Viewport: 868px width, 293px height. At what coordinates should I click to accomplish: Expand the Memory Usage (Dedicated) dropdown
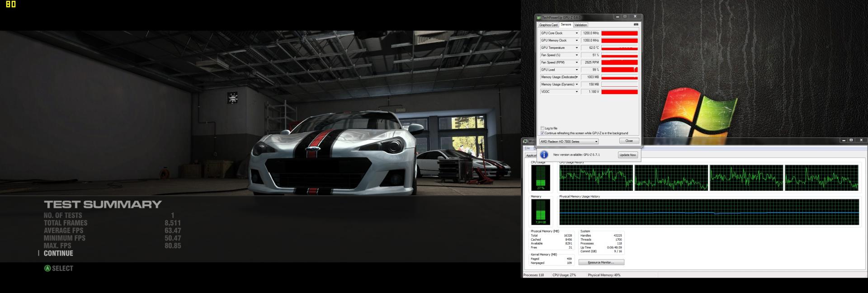coord(576,77)
